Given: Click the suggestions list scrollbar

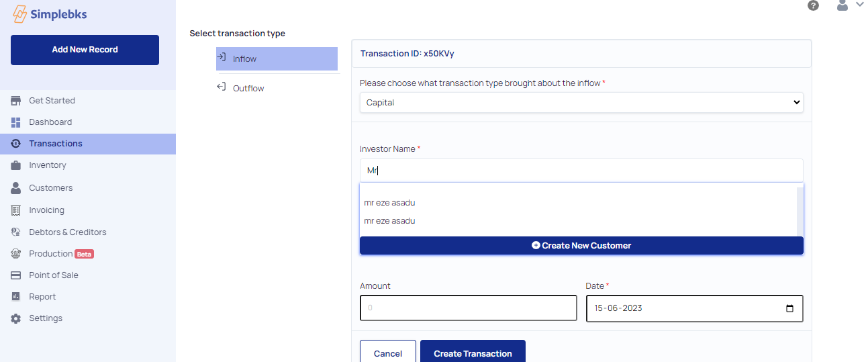Looking at the screenshot, I should (x=800, y=212).
